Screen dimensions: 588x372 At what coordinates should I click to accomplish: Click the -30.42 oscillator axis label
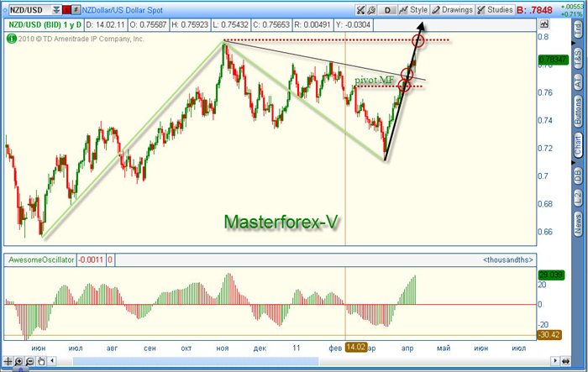(x=549, y=334)
